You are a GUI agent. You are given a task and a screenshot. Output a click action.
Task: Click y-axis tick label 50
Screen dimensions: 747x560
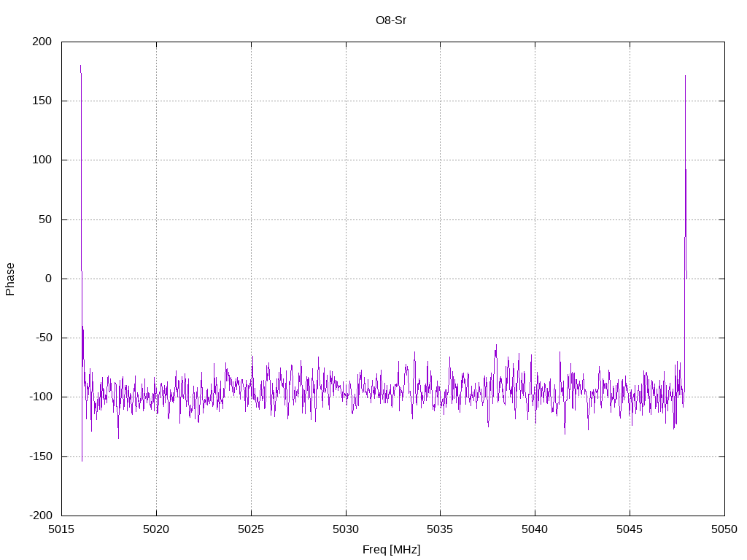45,219
